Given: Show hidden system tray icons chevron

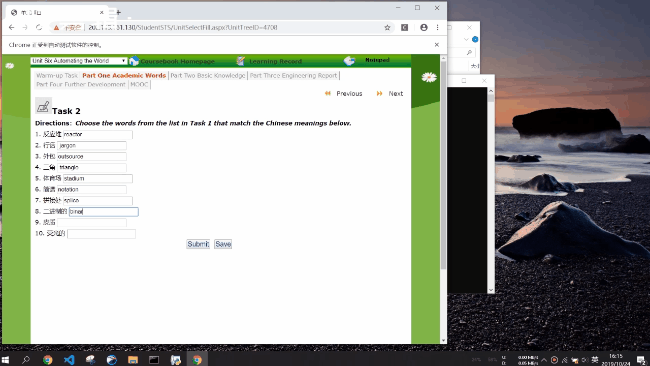Looking at the screenshot, I should pos(544,360).
